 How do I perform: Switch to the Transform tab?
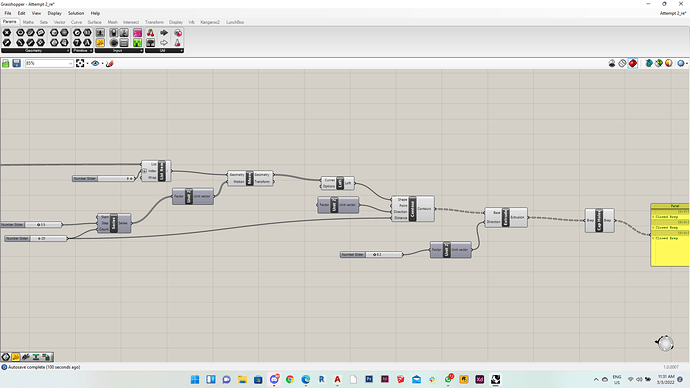(x=154, y=22)
